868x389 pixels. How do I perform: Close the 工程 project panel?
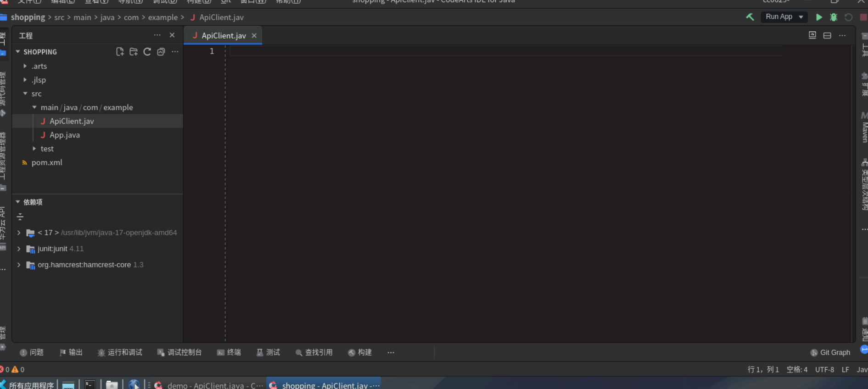point(172,35)
